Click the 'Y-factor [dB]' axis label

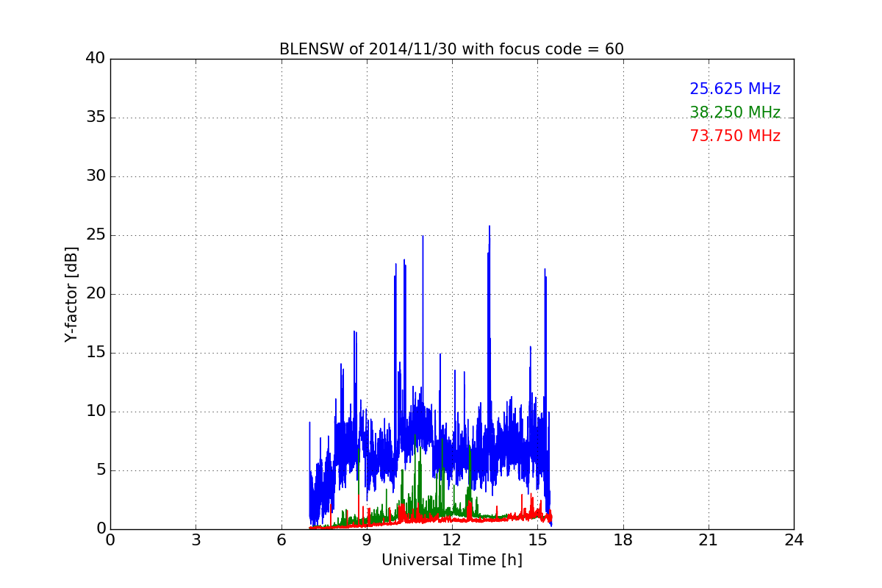71,294
